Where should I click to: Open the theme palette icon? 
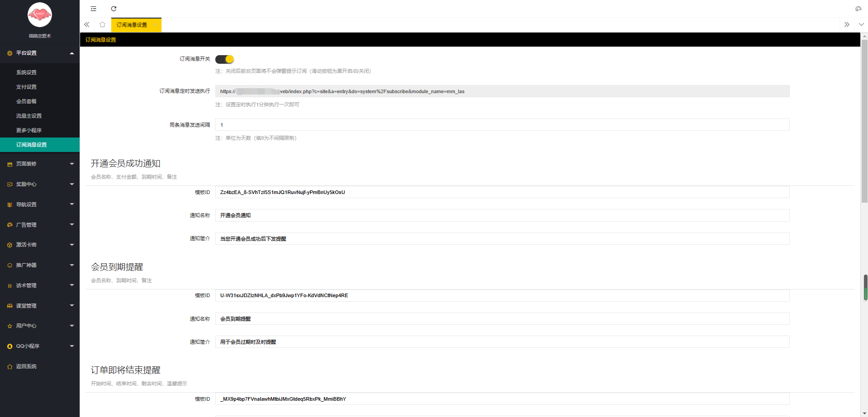858,9
